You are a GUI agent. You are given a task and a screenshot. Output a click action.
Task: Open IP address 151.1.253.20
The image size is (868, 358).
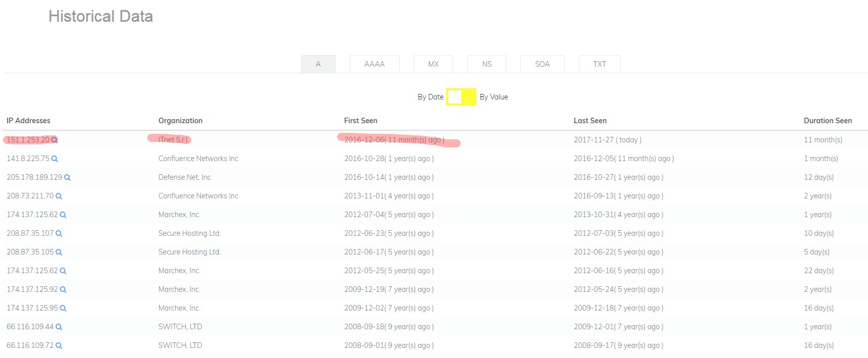click(x=28, y=140)
